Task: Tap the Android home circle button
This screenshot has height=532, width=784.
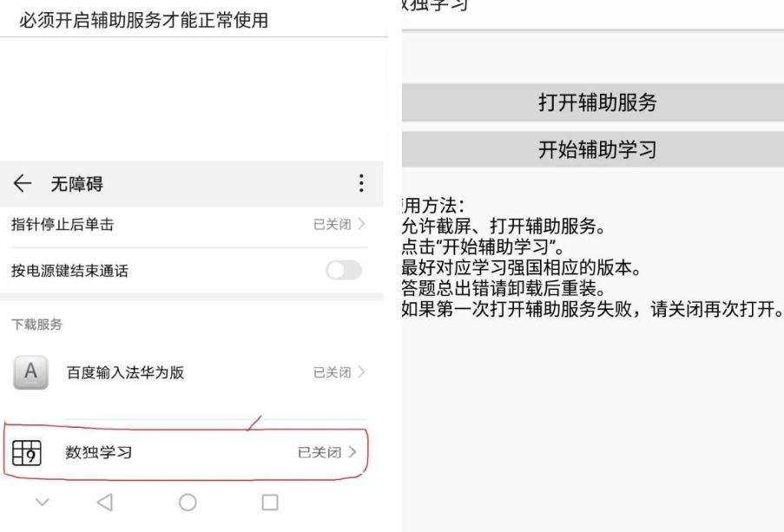Action: pos(188,502)
